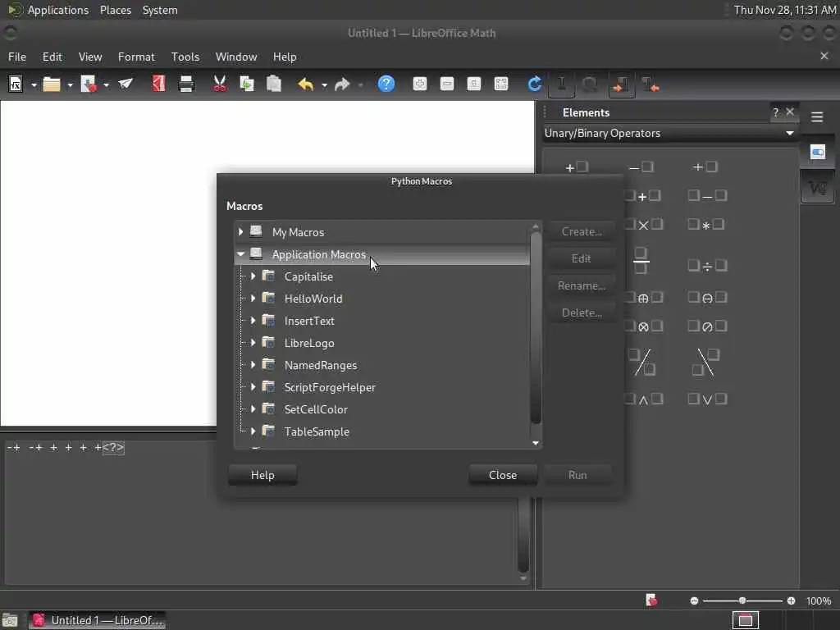Open the Properties sidebar deck icon
This screenshot has height=630, width=840.
click(818, 153)
